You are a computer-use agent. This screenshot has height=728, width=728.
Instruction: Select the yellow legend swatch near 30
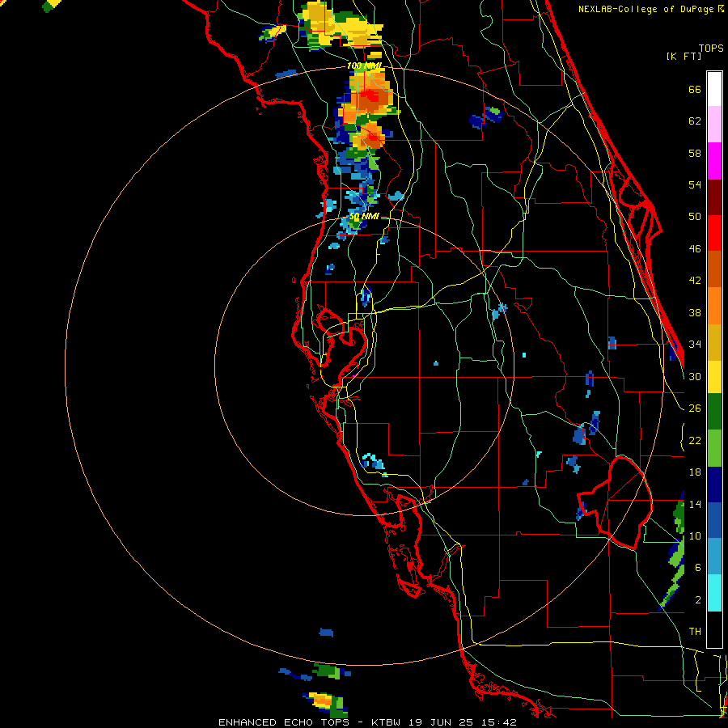[714, 376]
